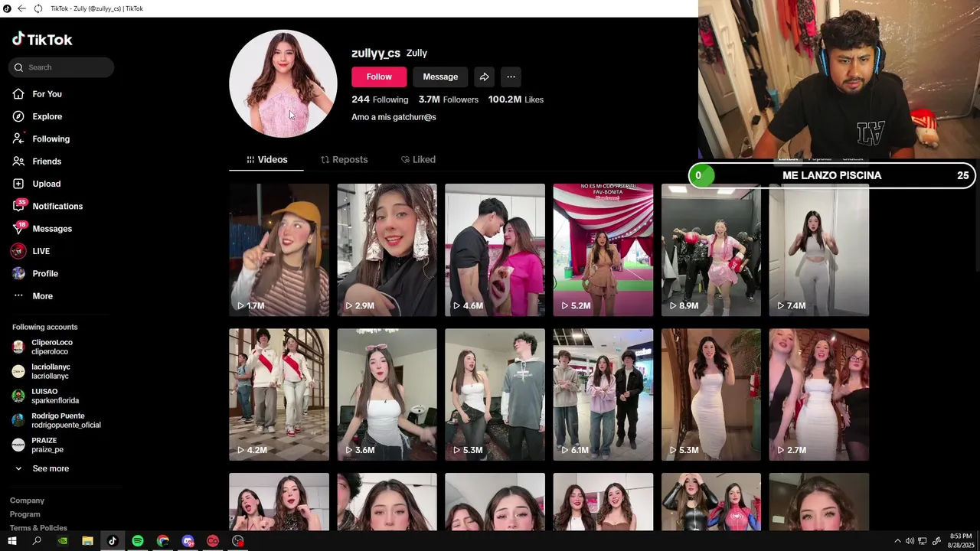Open the Upload page

pyautogui.click(x=36, y=184)
